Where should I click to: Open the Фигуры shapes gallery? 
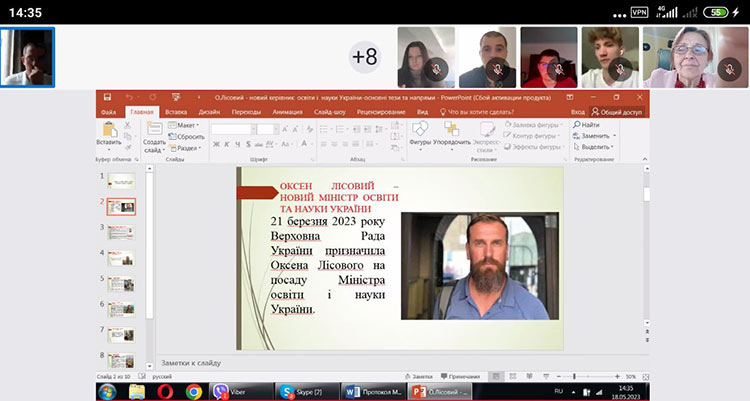tap(420, 130)
